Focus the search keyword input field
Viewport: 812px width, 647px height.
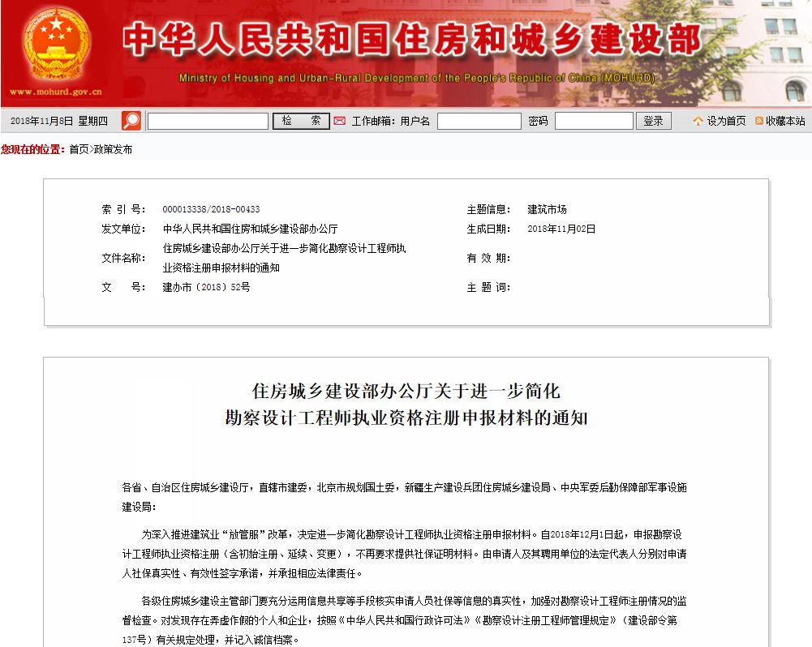point(208,121)
